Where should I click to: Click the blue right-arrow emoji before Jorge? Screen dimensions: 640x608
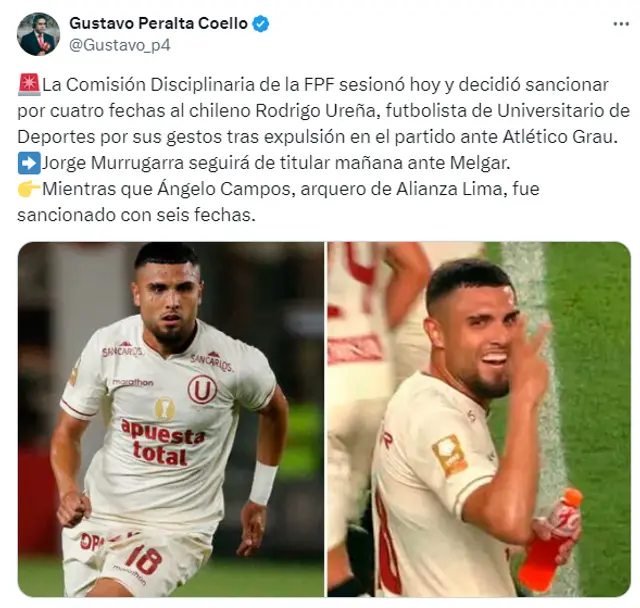tap(29, 162)
